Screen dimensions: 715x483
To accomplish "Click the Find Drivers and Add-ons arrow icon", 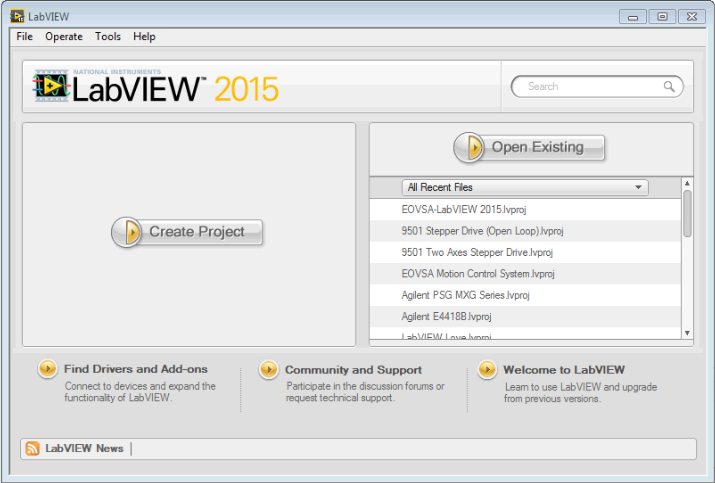I will (47, 369).
